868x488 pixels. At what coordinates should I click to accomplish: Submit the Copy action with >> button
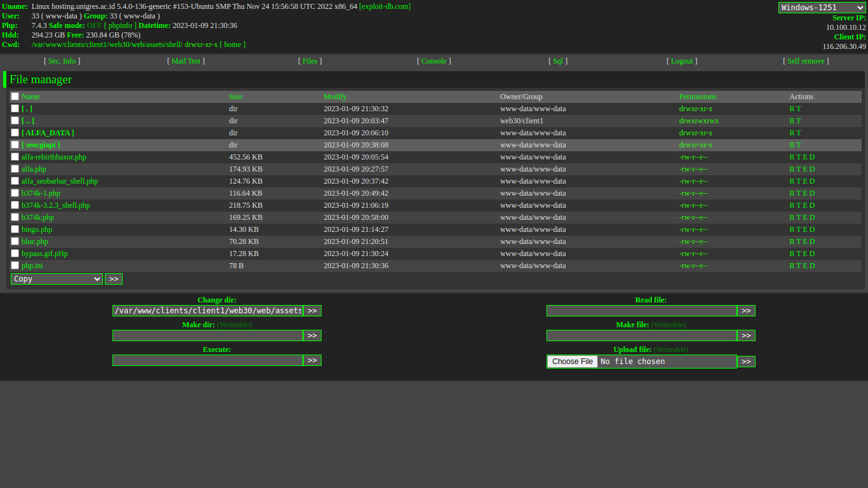point(114,279)
